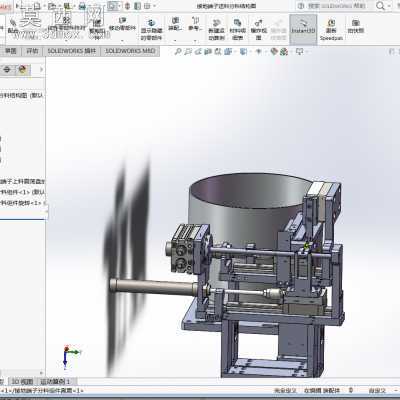Select the last component <1> tree item
Screen dimensions: 400x400
(23, 203)
